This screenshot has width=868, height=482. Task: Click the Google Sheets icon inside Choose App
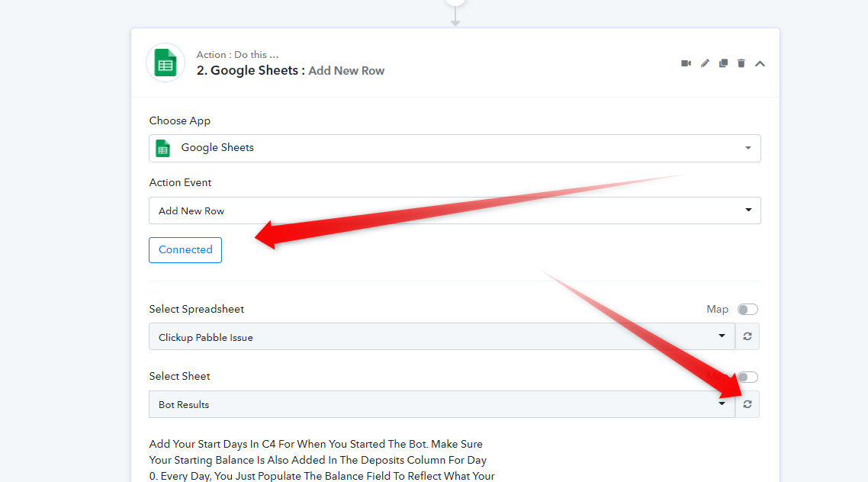[162, 148]
